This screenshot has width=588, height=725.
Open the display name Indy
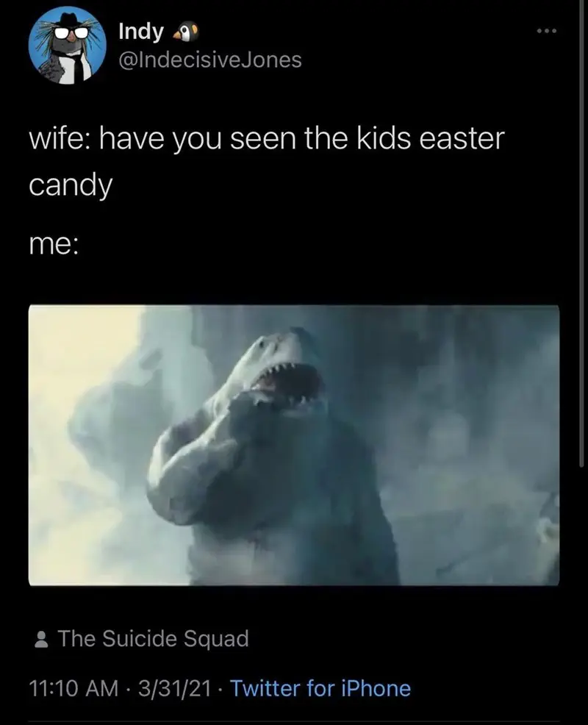tap(141, 32)
